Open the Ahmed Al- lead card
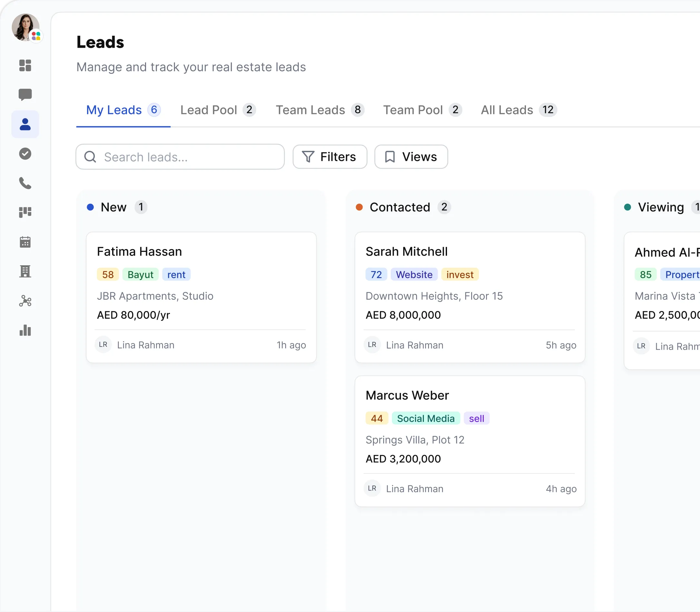 [662, 301]
